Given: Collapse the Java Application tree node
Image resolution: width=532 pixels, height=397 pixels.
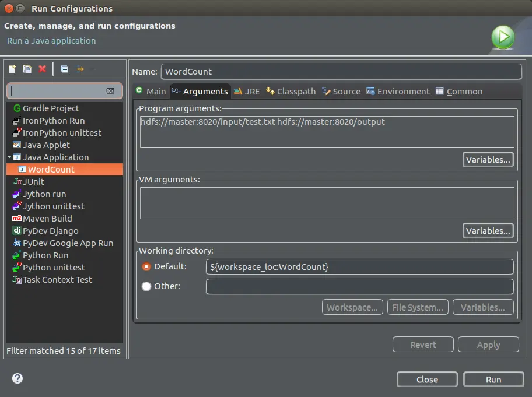Looking at the screenshot, I should pos(9,157).
